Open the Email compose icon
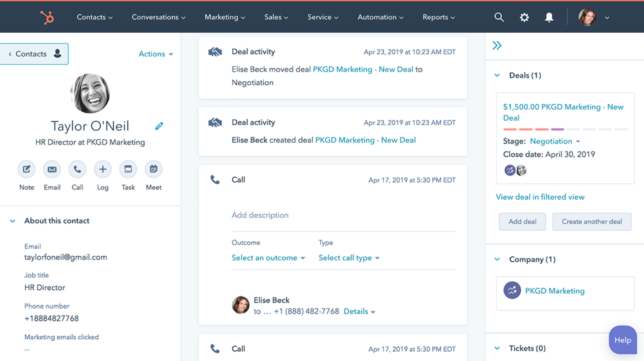Screen dimensions: 644x361 pyautogui.click(x=52, y=169)
